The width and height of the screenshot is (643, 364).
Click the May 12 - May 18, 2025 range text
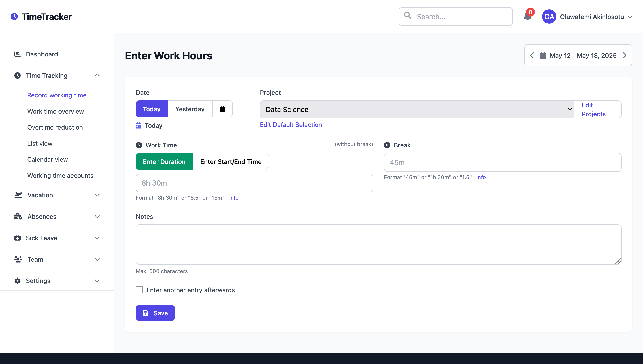coord(583,55)
